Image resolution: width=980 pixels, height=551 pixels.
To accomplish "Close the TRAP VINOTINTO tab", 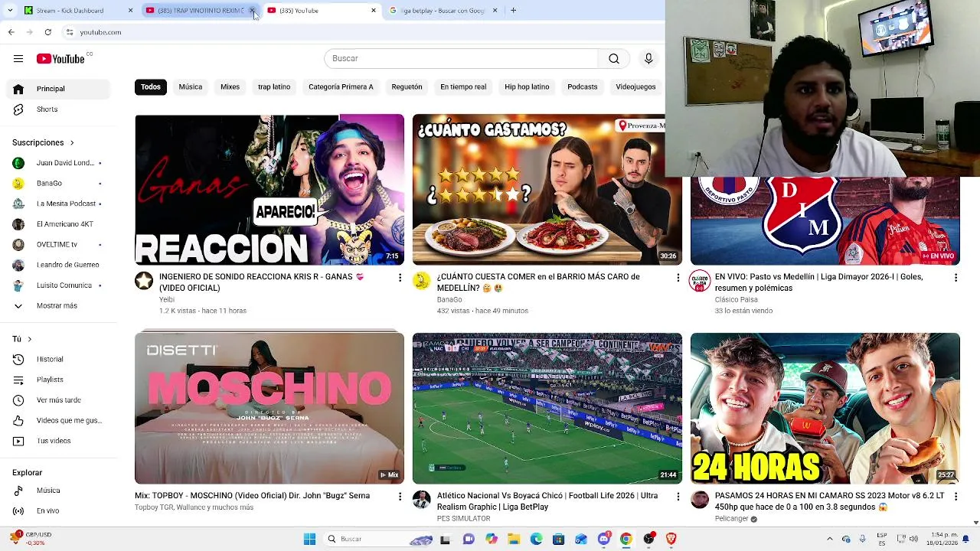I will [252, 11].
